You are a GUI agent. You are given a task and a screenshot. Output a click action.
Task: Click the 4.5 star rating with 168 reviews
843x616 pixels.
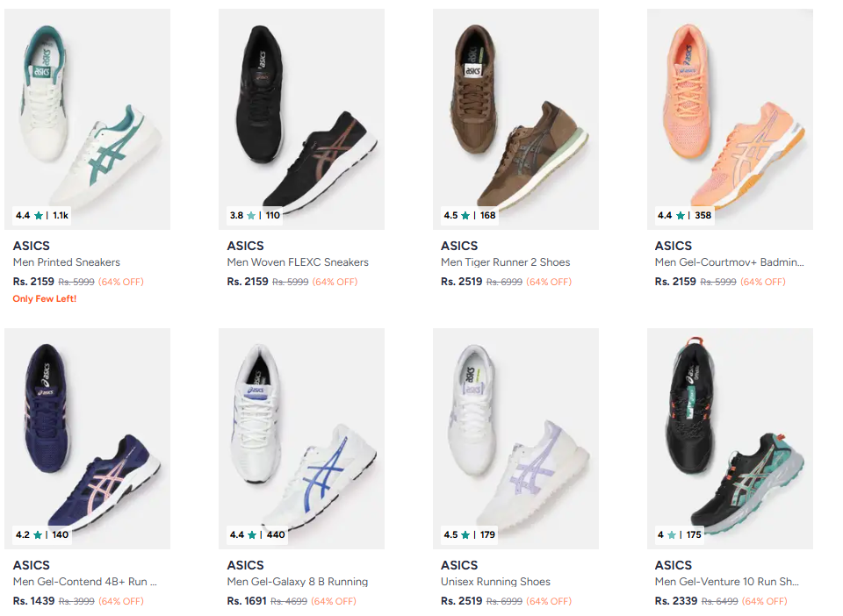click(x=469, y=215)
